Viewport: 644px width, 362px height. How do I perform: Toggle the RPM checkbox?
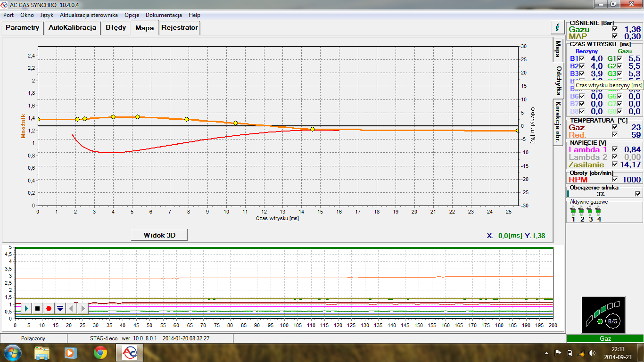point(614,179)
